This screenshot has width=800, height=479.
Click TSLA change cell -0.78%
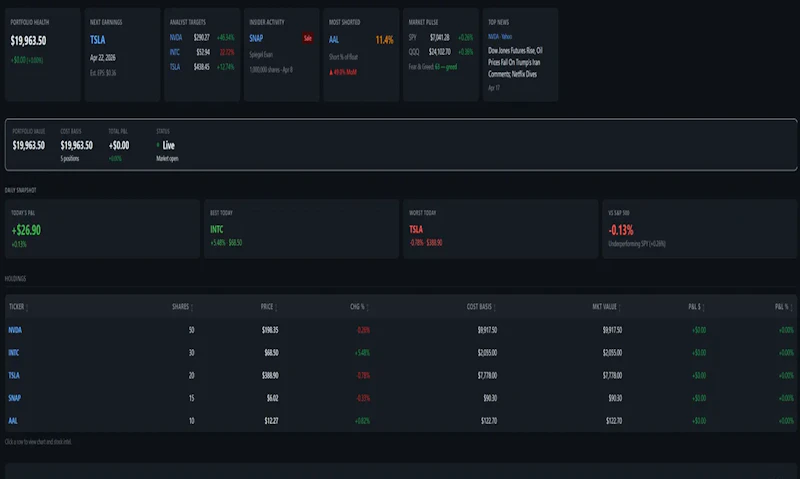pos(363,375)
